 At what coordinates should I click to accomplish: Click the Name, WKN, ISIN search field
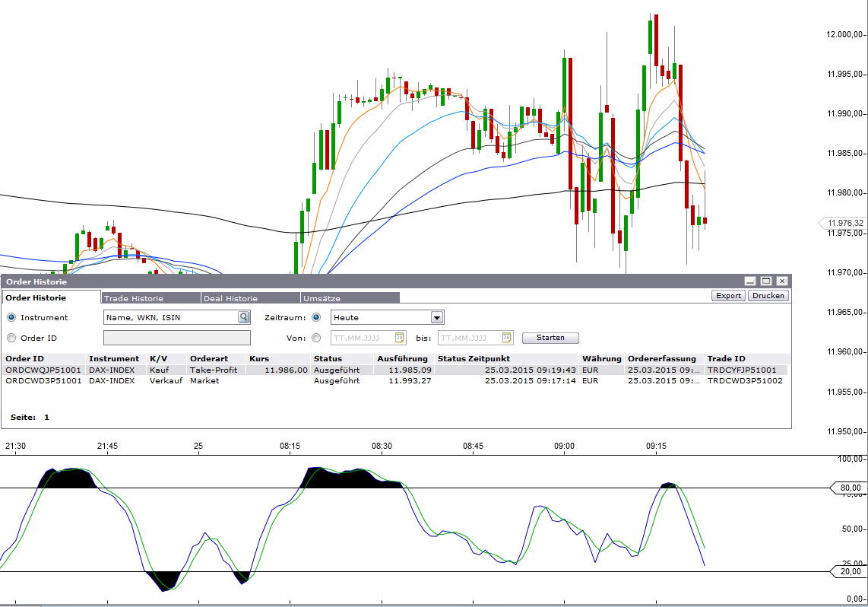tap(170, 317)
